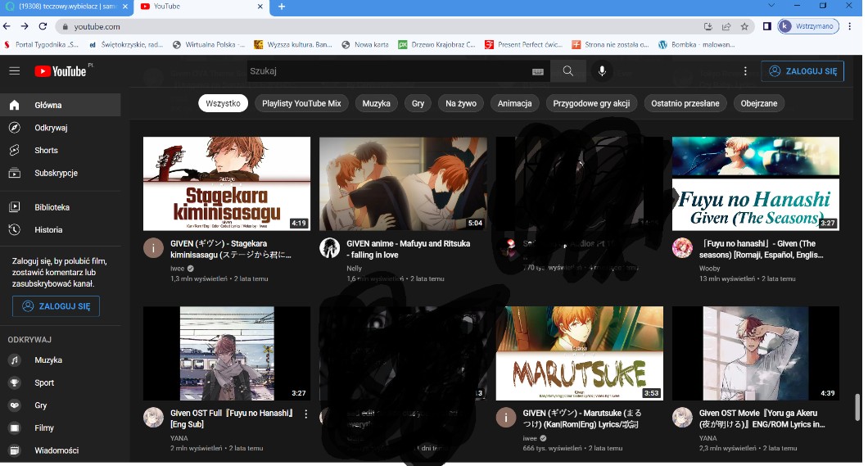Open options menu for Given OST Full video
868x466 pixels.
306,414
